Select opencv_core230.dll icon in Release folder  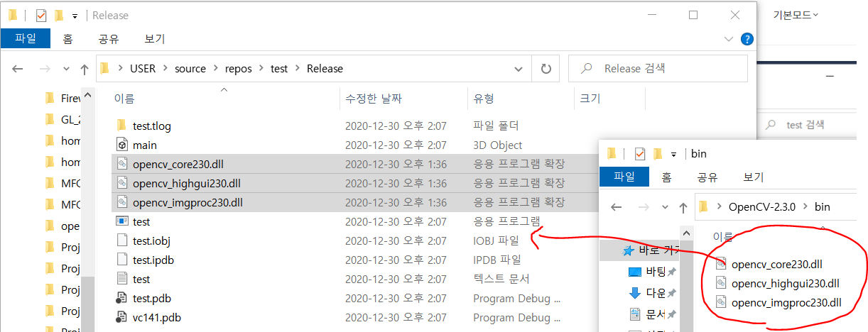click(121, 164)
